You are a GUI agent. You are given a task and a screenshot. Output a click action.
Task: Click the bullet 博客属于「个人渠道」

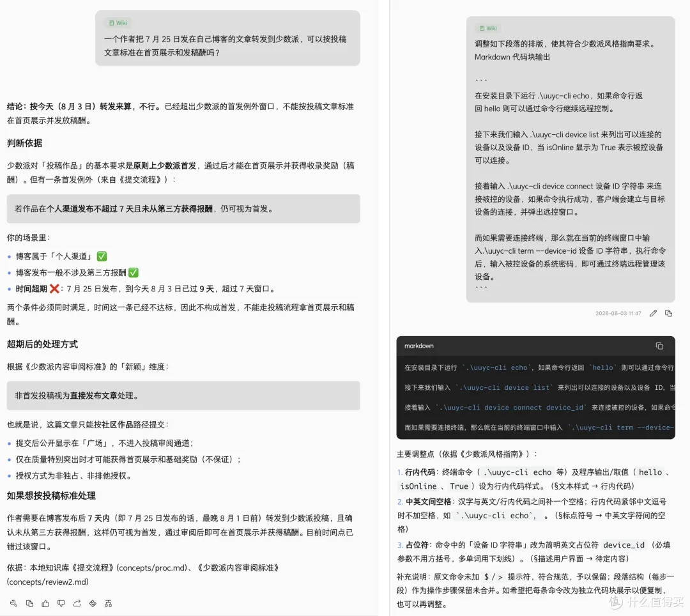(x=57, y=256)
